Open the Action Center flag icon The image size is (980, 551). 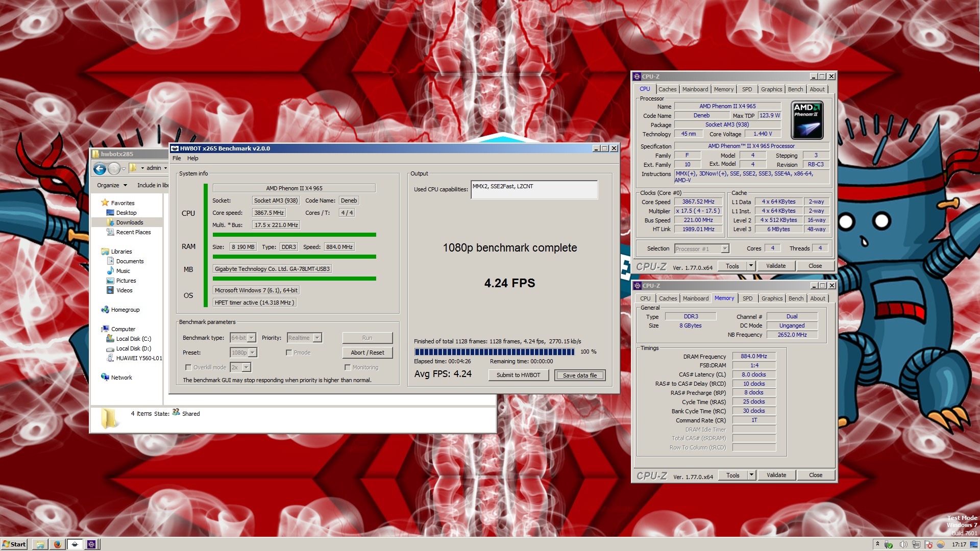click(928, 544)
